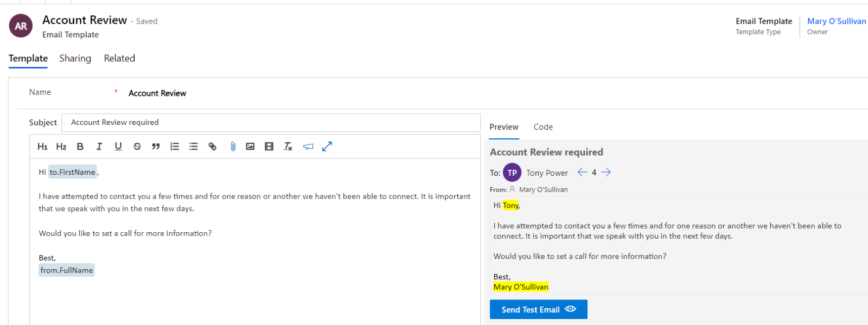Insert a hyperlink

(x=213, y=146)
